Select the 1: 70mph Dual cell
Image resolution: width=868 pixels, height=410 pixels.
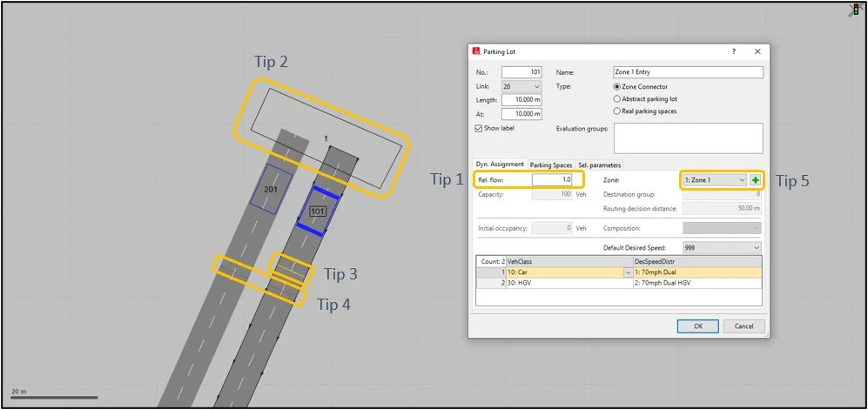697,272
